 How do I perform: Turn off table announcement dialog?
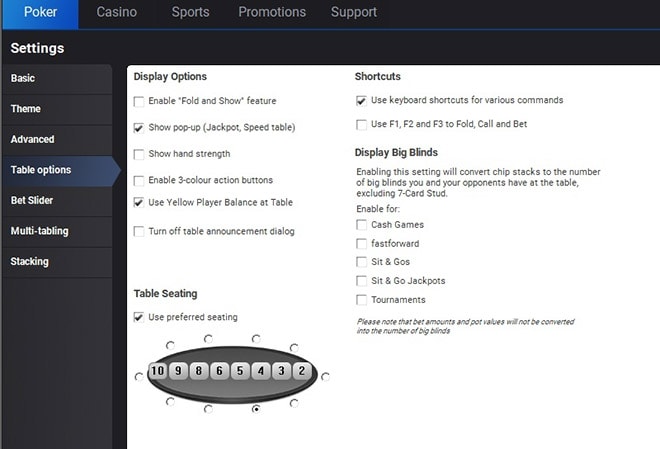[139, 231]
